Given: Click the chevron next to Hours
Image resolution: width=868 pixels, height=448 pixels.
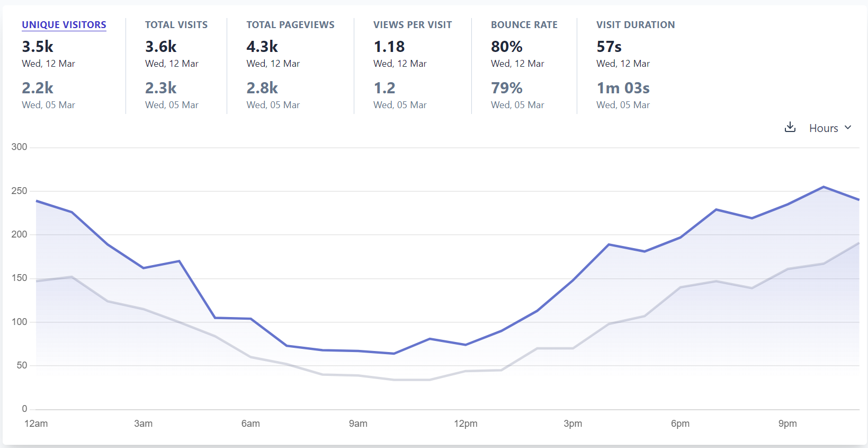Looking at the screenshot, I should pyautogui.click(x=848, y=128).
